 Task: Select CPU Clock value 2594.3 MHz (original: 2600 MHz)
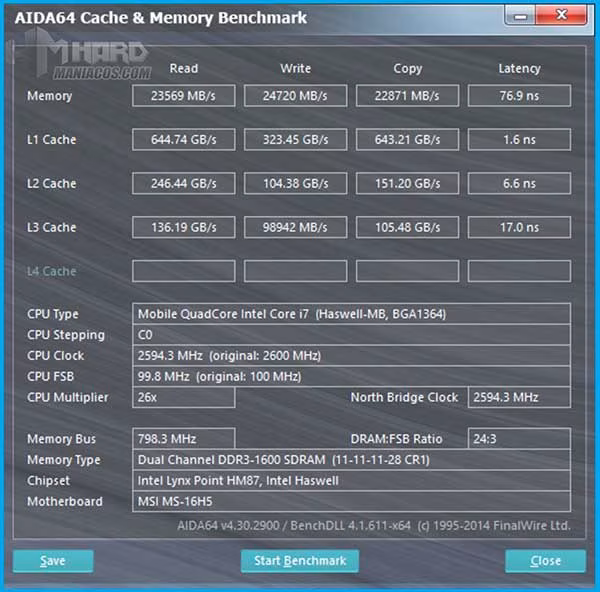(x=351, y=356)
